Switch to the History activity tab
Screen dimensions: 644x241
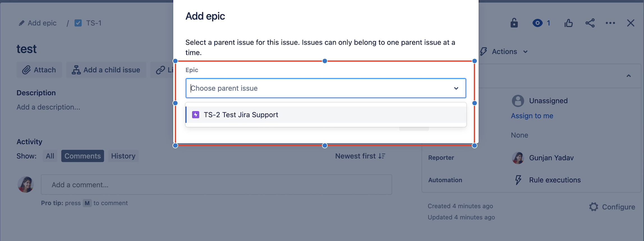click(123, 156)
